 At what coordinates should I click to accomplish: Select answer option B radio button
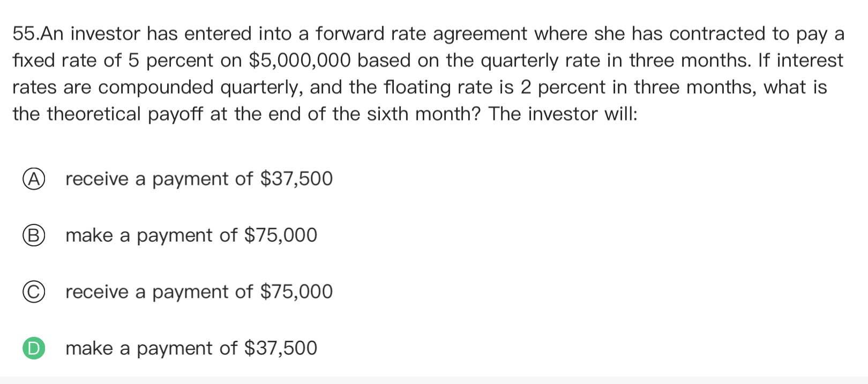(34, 236)
